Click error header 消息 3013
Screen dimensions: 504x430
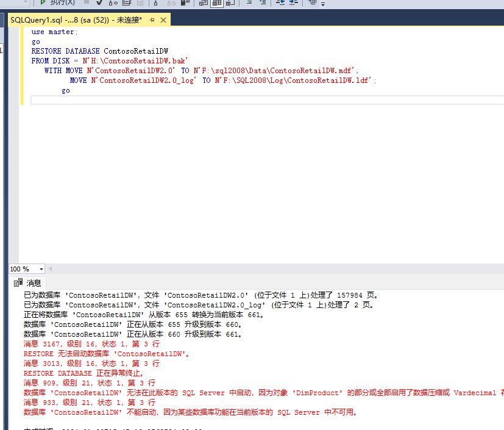[x=91, y=364]
